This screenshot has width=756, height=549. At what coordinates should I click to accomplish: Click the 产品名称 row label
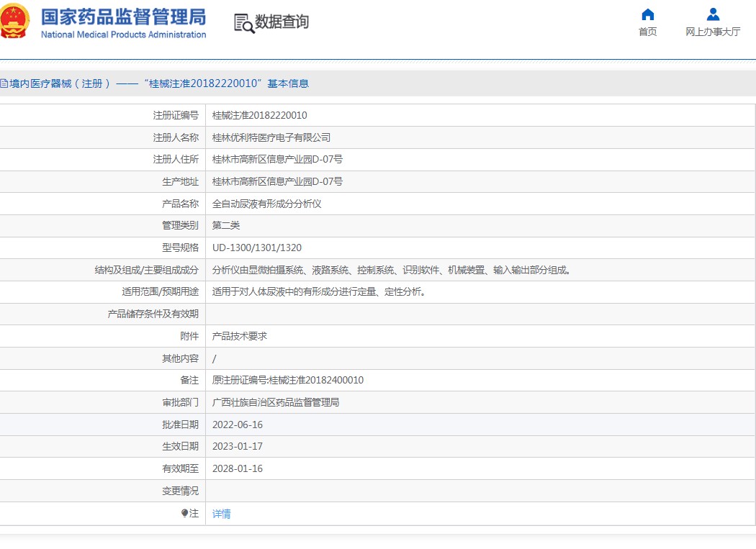pos(180,204)
